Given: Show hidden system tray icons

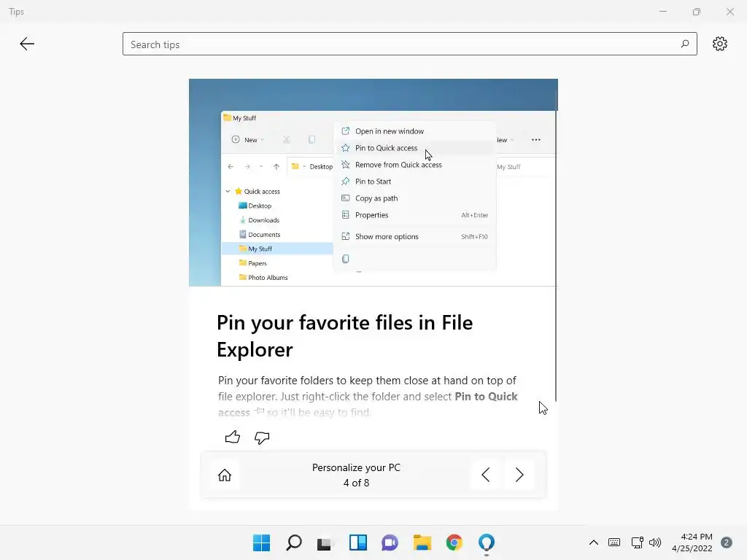Looking at the screenshot, I should coord(594,542).
